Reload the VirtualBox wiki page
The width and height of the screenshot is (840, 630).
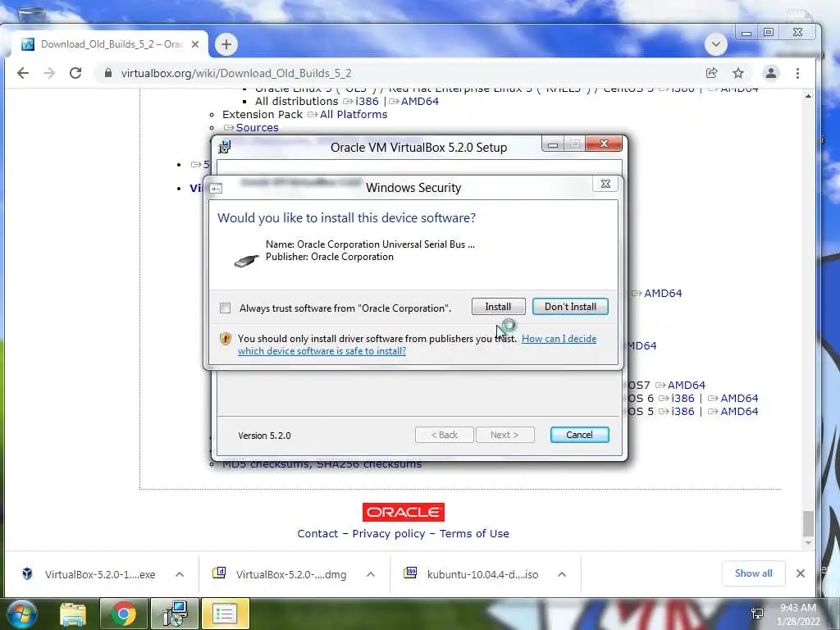pos(75,73)
